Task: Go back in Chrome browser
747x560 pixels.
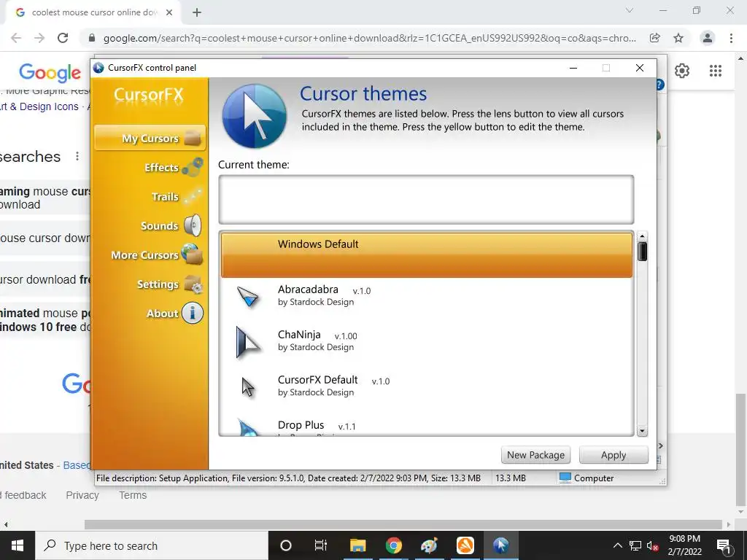Action: point(16,38)
